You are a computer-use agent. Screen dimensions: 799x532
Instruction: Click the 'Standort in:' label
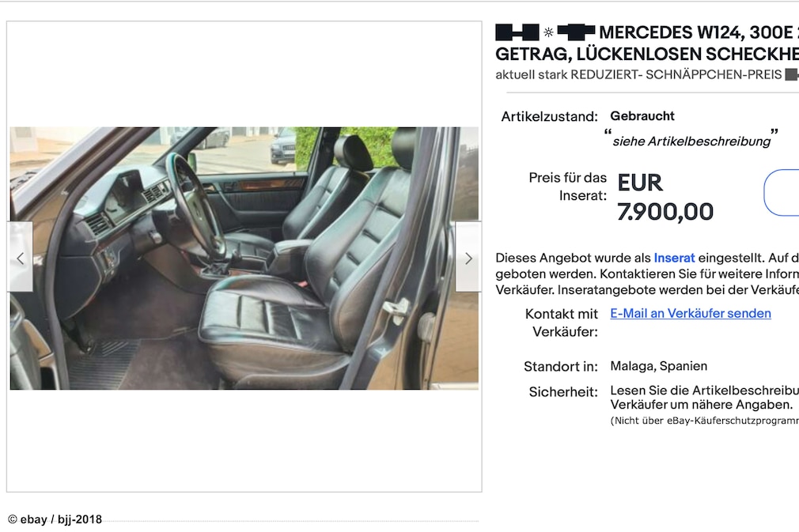pyautogui.click(x=561, y=367)
